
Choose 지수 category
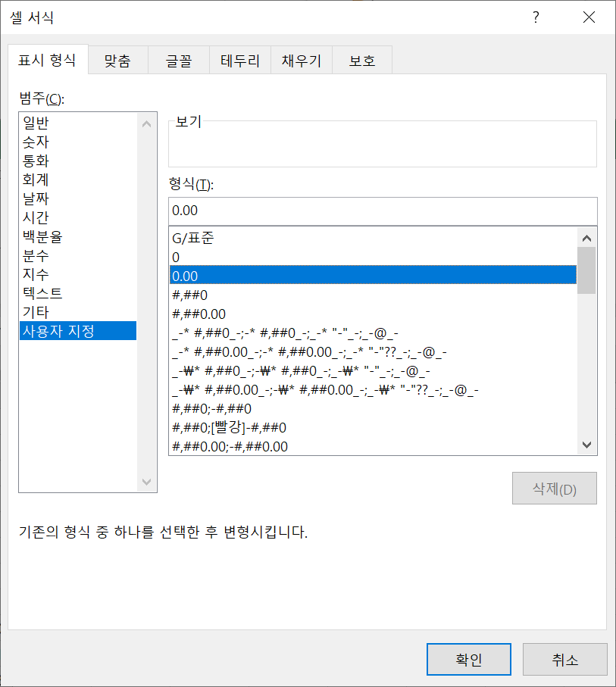(x=78, y=274)
